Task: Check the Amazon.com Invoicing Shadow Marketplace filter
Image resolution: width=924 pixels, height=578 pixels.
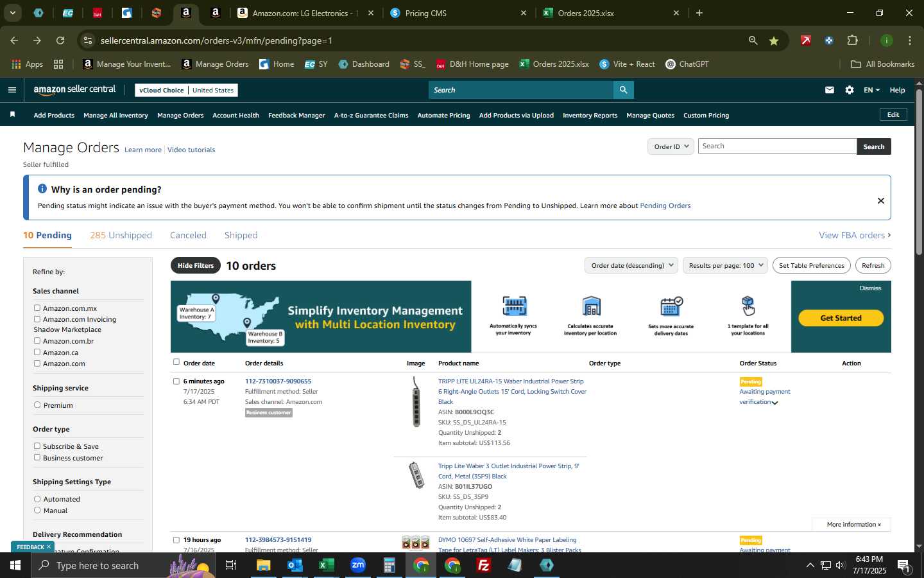Action: point(37,319)
